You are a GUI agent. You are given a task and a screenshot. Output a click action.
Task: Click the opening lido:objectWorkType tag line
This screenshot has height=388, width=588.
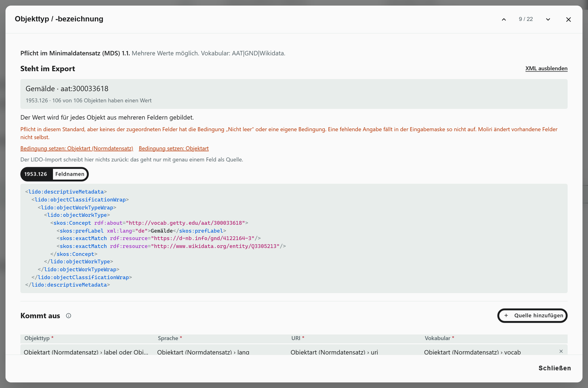[77, 215]
